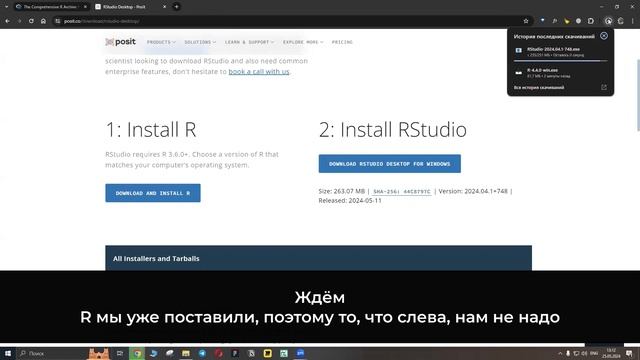Open the notification center icon
The height and width of the screenshot is (360, 640).
pos(629,353)
